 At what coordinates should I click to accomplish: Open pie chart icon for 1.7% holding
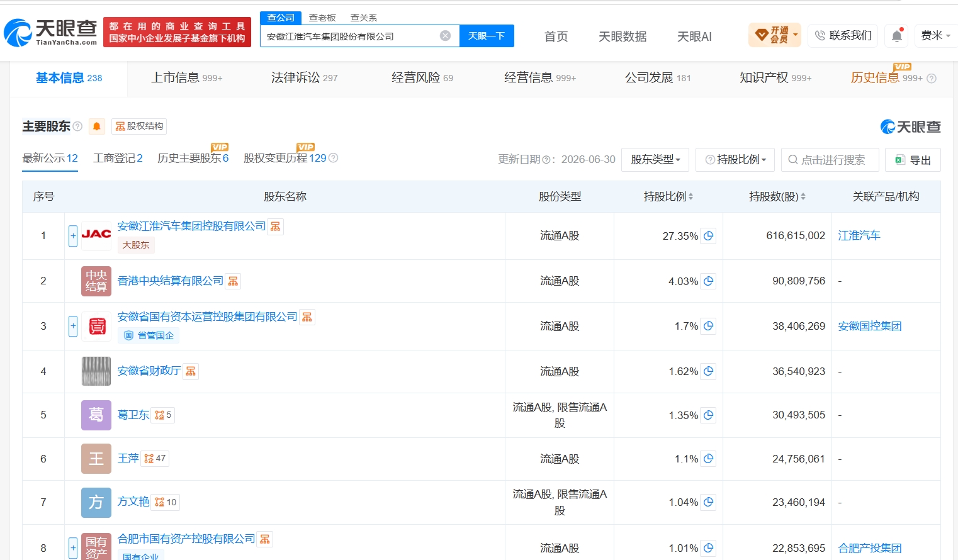tap(709, 326)
